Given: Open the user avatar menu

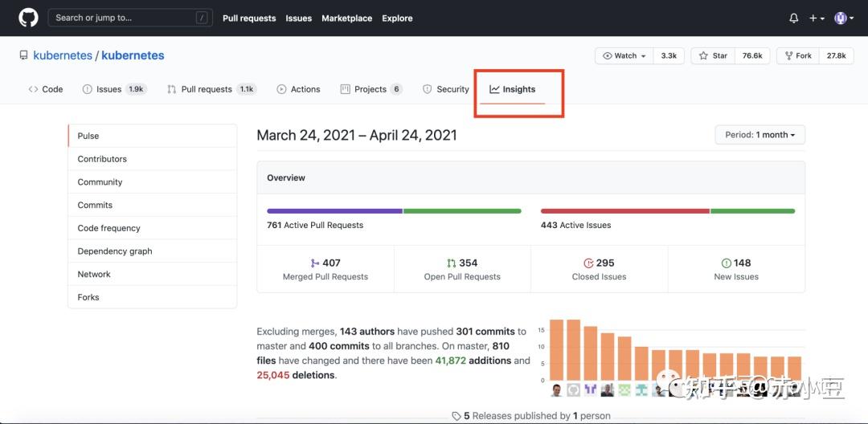Looking at the screenshot, I should click(841, 18).
